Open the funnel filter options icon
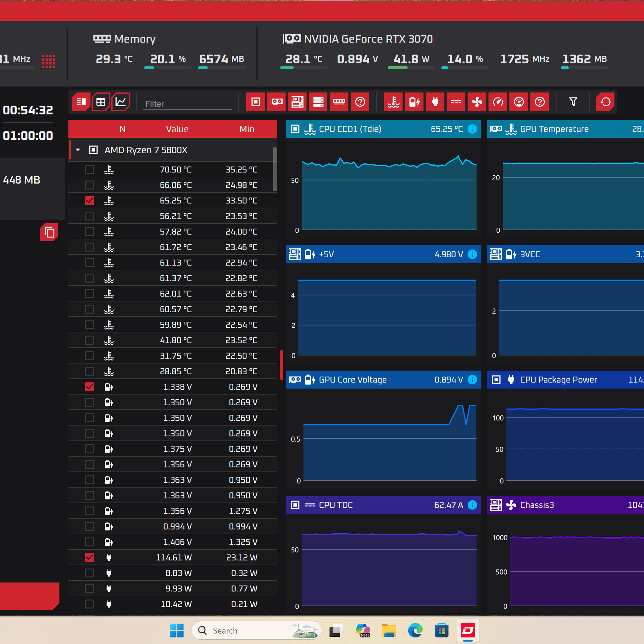The image size is (644, 644). pos(573,102)
